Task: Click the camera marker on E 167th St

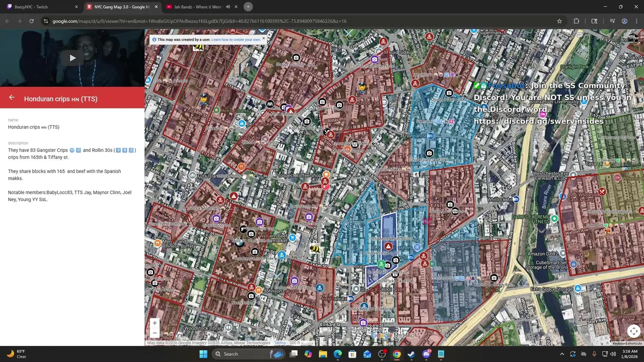Action: coord(450,205)
